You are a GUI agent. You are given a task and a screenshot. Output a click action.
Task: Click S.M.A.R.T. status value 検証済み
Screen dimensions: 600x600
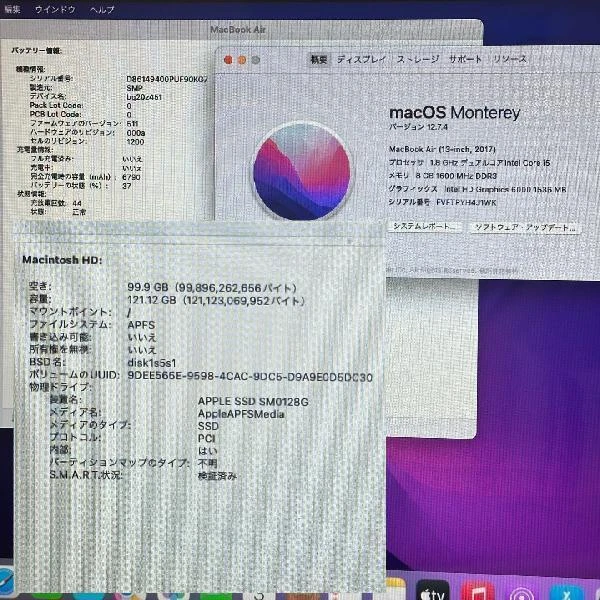[x=217, y=476]
